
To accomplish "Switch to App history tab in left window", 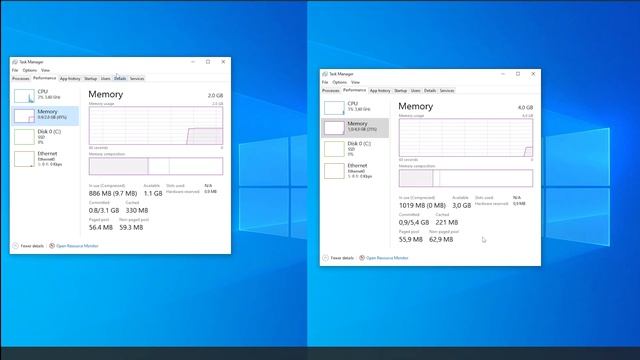I will (x=70, y=78).
